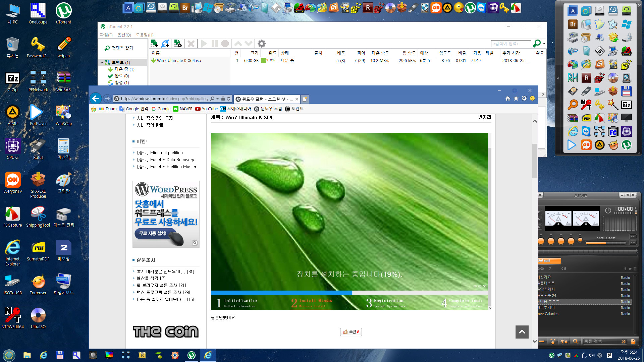Collapse the 토렌트 tree node in uTorrent
This screenshot has height=362, width=644.
coord(102,62)
